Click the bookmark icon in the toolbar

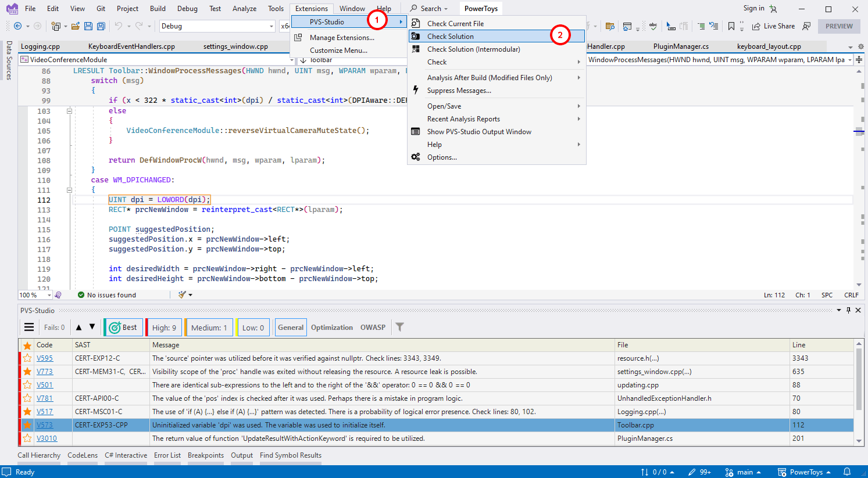[731, 26]
